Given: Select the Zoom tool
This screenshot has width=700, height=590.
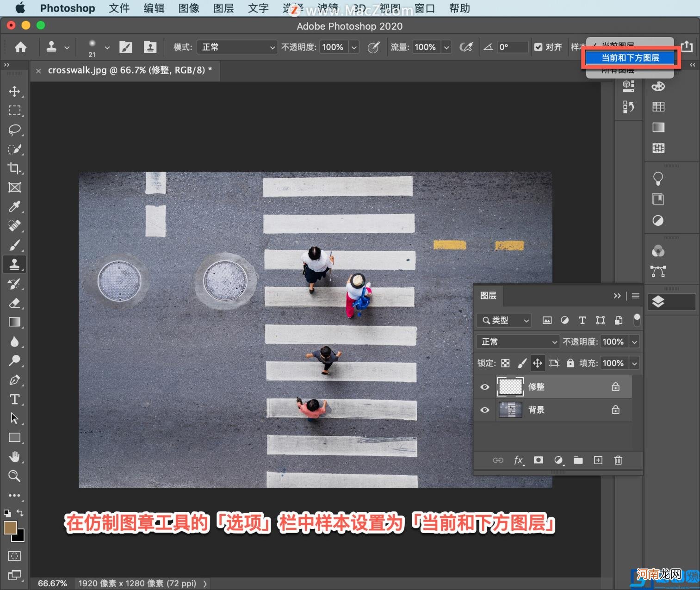Looking at the screenshot, I should point(14,476).
